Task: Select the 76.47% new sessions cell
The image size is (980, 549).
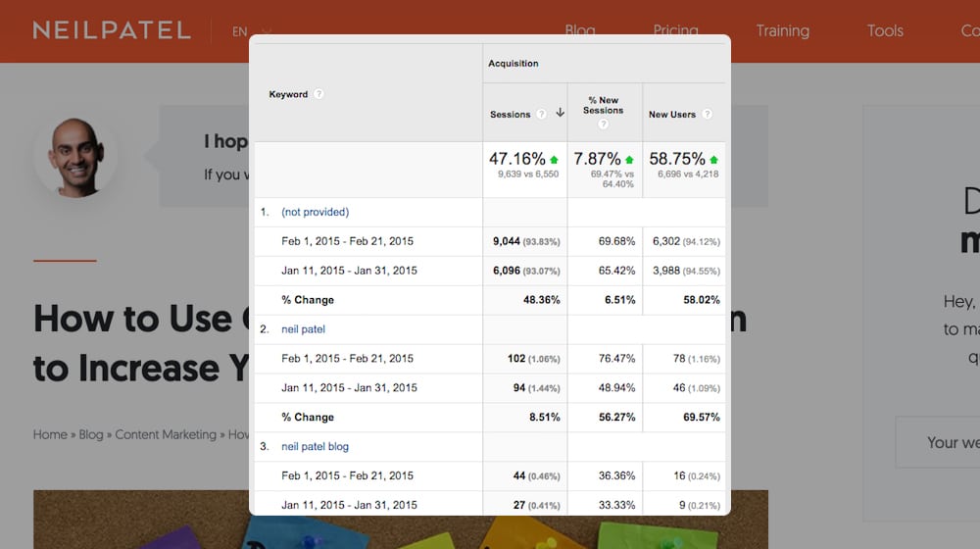Action: [605, 358]
